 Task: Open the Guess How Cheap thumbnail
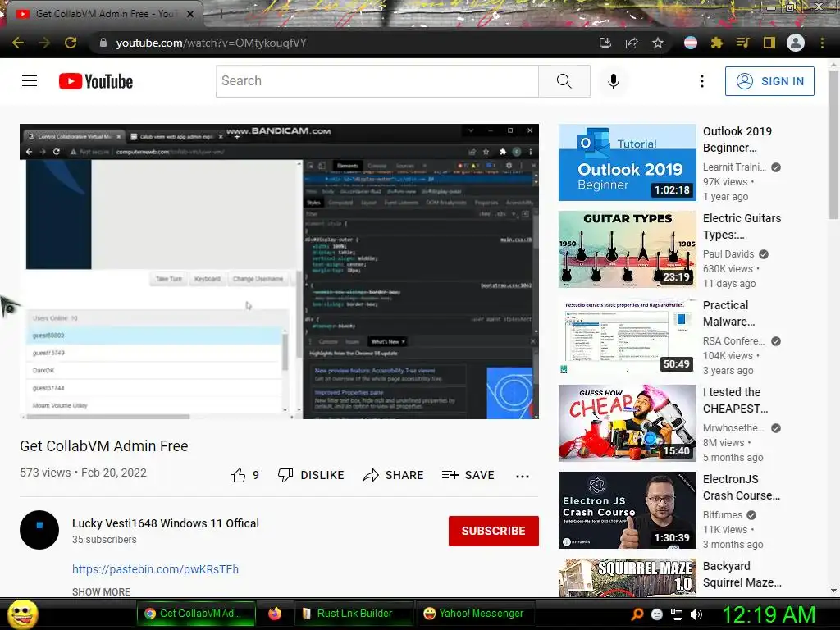pyautogui.click(x=627, y=423)
